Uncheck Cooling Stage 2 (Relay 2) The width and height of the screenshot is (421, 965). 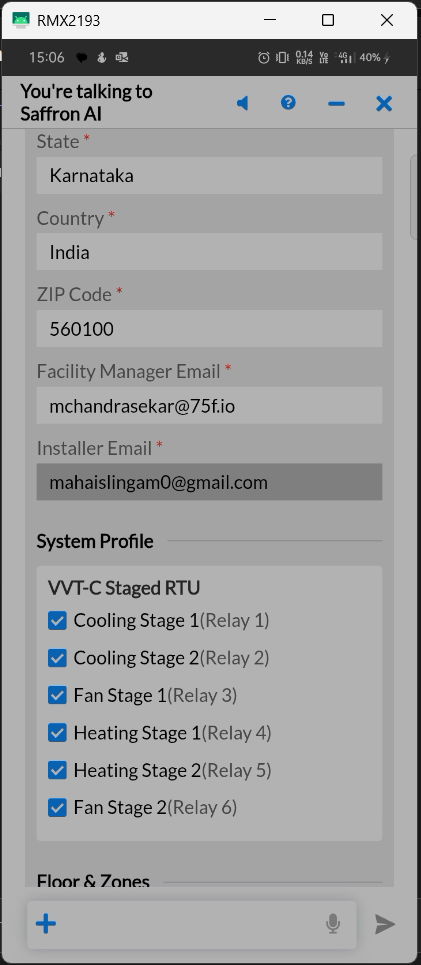(57, 658)
